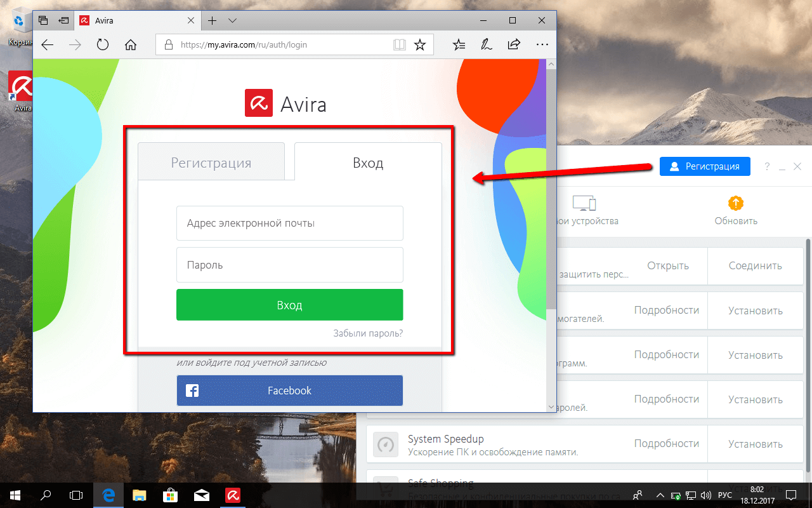
Task: Click Открыть in Avira app list
Action: pos(668,265)
